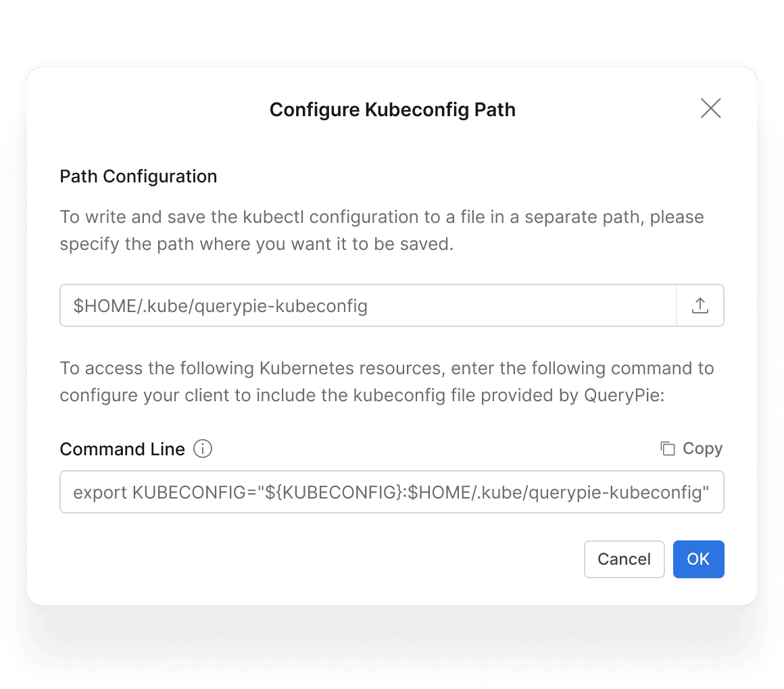The image size is (784, 689).
Task: Click the Kubernetes resources instruction paragraph
Action: [x=387, y=382]
